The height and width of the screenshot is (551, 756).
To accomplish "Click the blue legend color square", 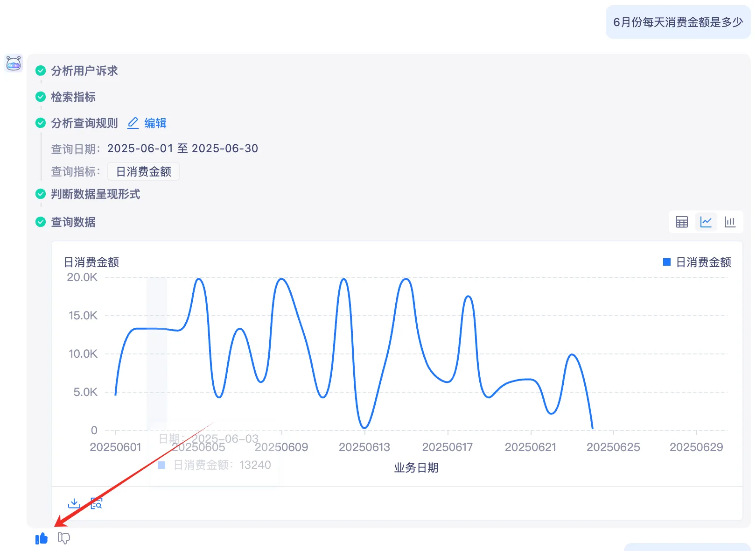I will click(x=667, y=262).
